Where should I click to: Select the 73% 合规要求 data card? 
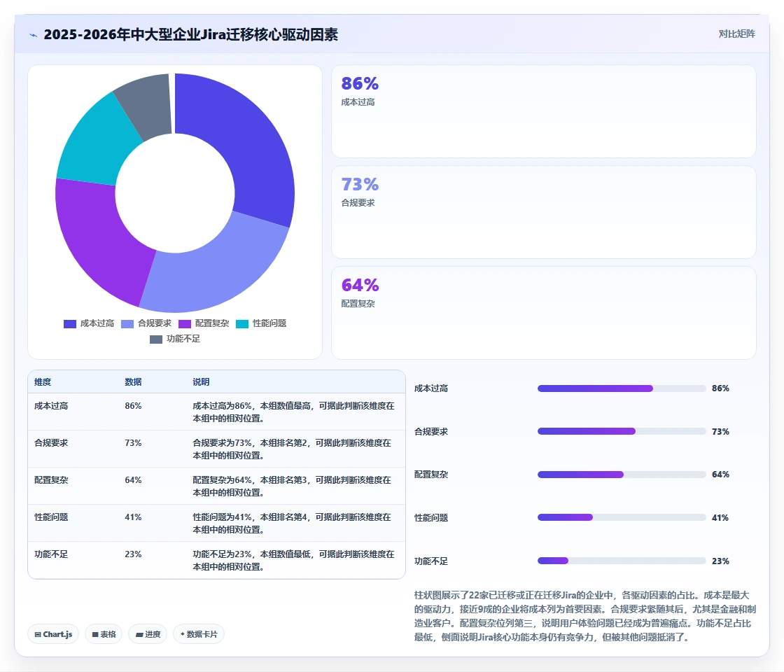(x=543, y=212)
